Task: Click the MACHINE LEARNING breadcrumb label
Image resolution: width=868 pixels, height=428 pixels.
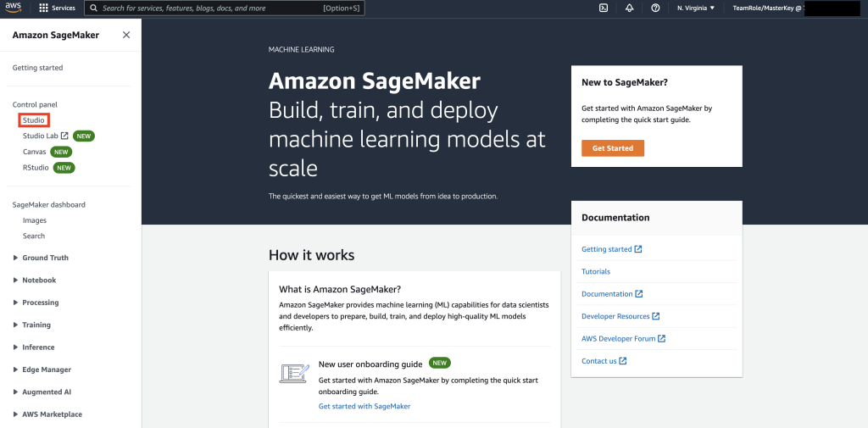Action: pyautogui.click(x=301, y=49)
